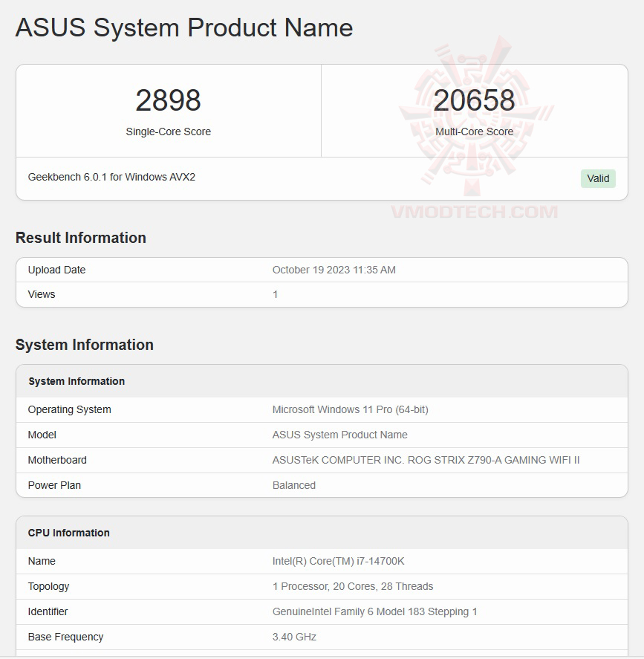Image resolution: width=644 pixels, height=659 pixels.
Task: Click the Result Information heading
Action: click(x=80, y=238)
